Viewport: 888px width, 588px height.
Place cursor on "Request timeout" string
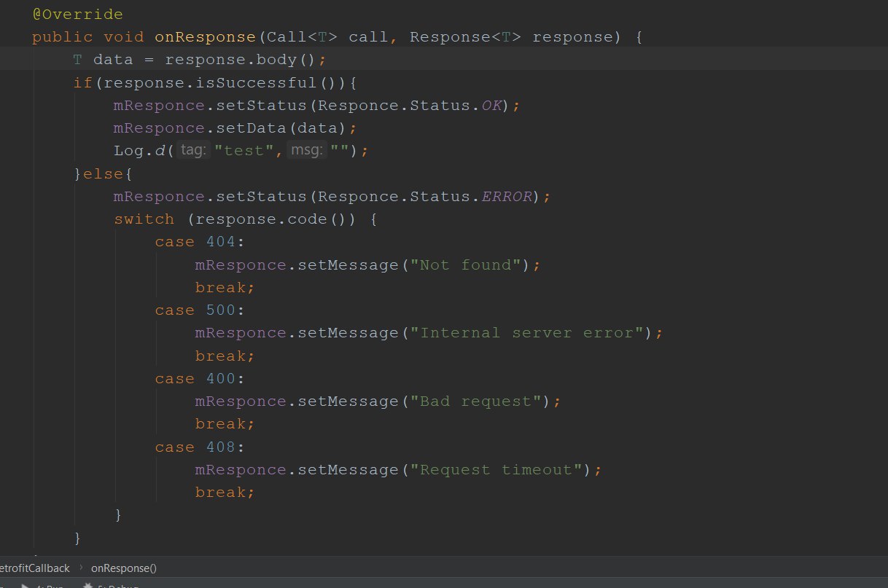click(x=499, y=470)
